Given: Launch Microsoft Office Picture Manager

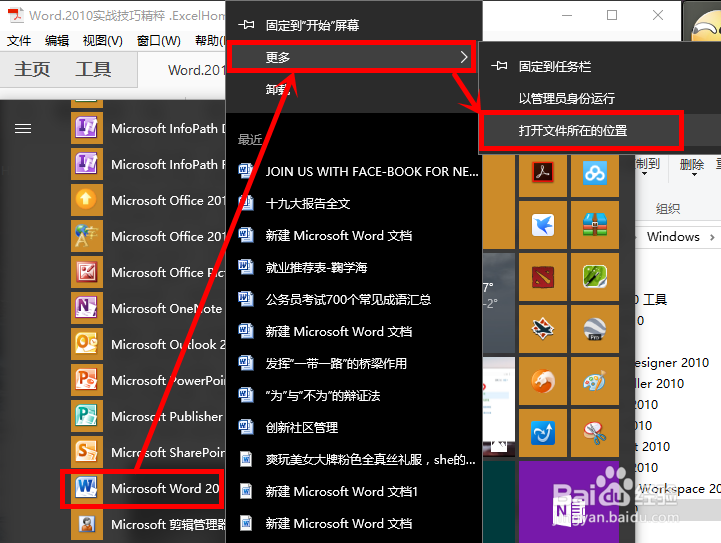Looking at the screenshot, I should click(x=148, y=272).
